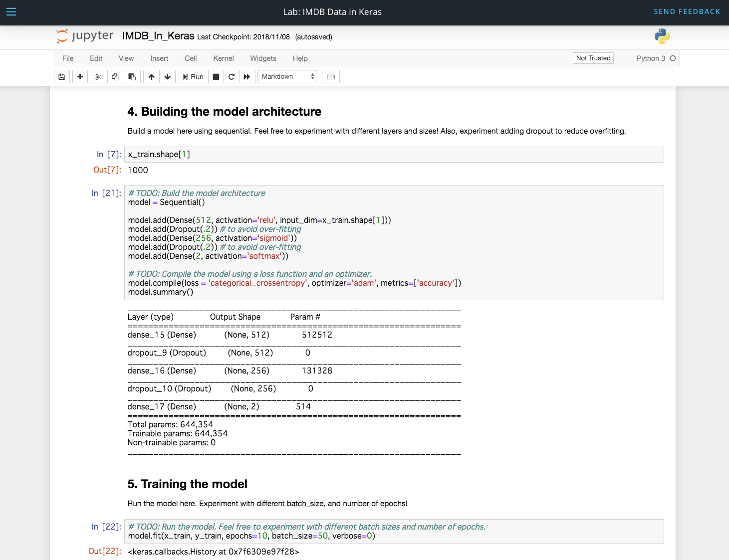Open the Kernel menu
Image resolution: width=729 pixels, height=560 pixels.
point(224,58)
